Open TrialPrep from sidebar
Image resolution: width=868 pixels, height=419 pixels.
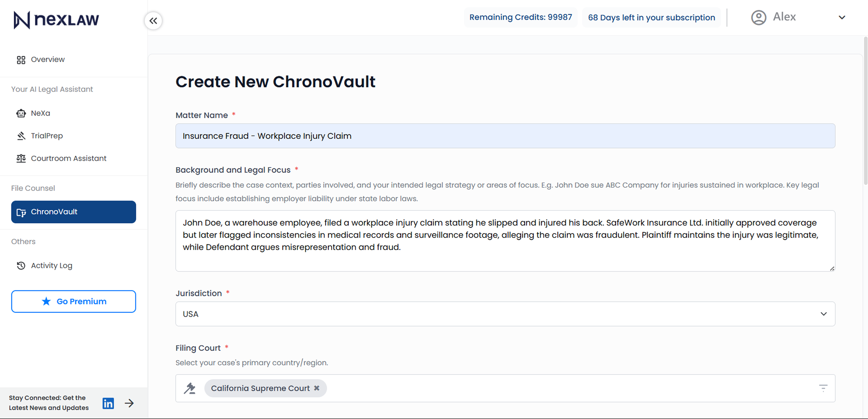pyautogui.click(x=47, y=136)
